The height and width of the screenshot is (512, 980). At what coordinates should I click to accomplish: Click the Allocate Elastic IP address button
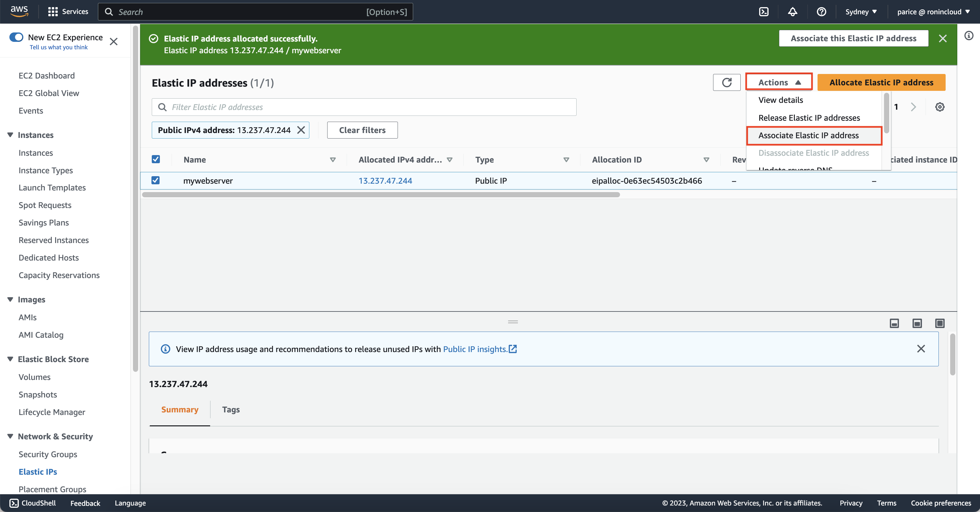coord(881,83)
